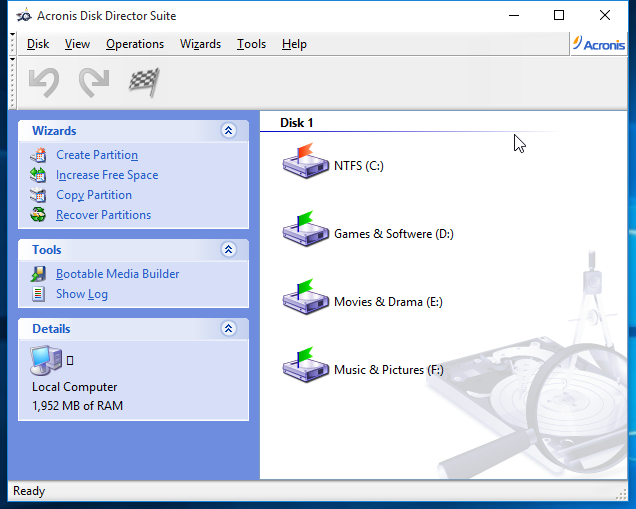Open the Recover Partitions wizard link
Image resolution: width=636 pixels, height=509 pixels.
pos(103,215)
